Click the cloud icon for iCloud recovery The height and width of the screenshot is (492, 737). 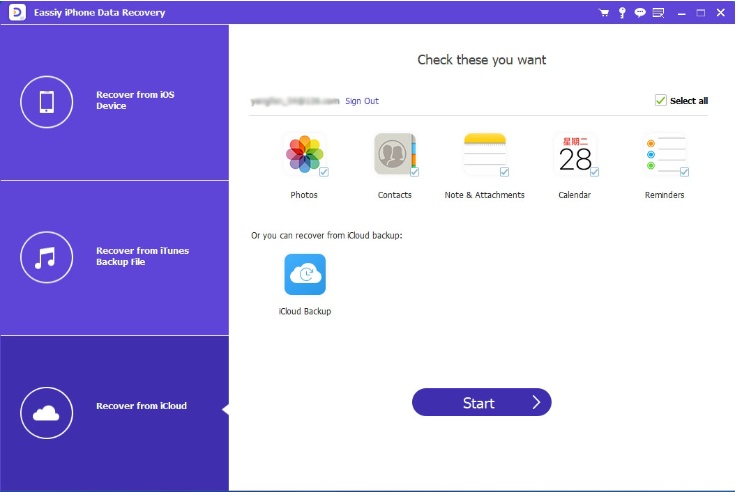coord(47,413)
